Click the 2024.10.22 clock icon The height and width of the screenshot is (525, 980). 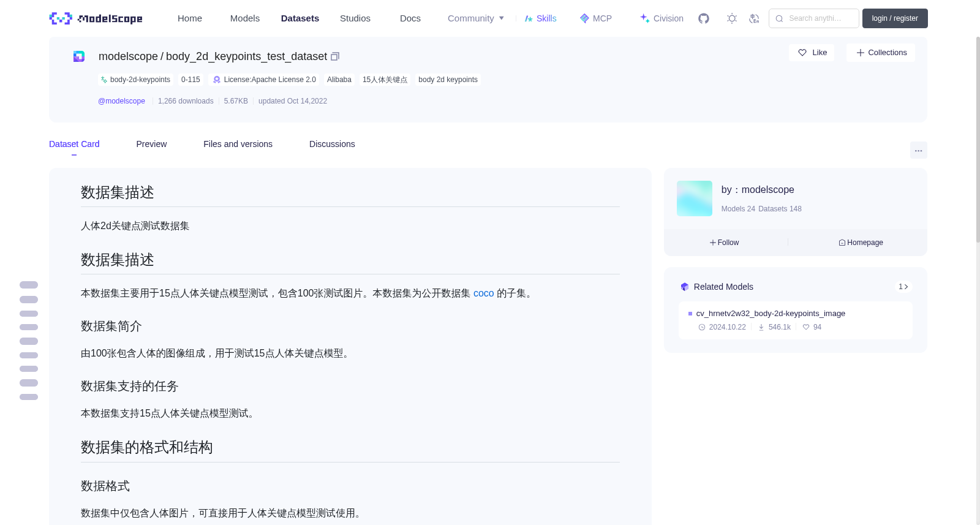point(702,327)
